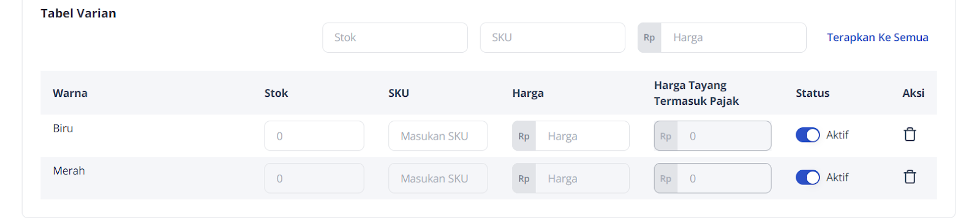Toggle Aktif status for Biru
The width and height of the screenshot is (980, 223).
tap(807, 135)
